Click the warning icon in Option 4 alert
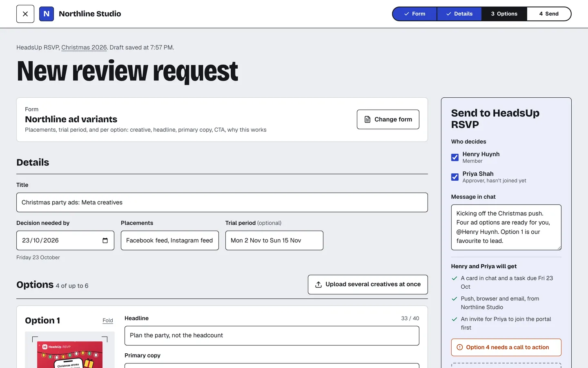Viewport: 588px width, 368px height. (460, 348)
